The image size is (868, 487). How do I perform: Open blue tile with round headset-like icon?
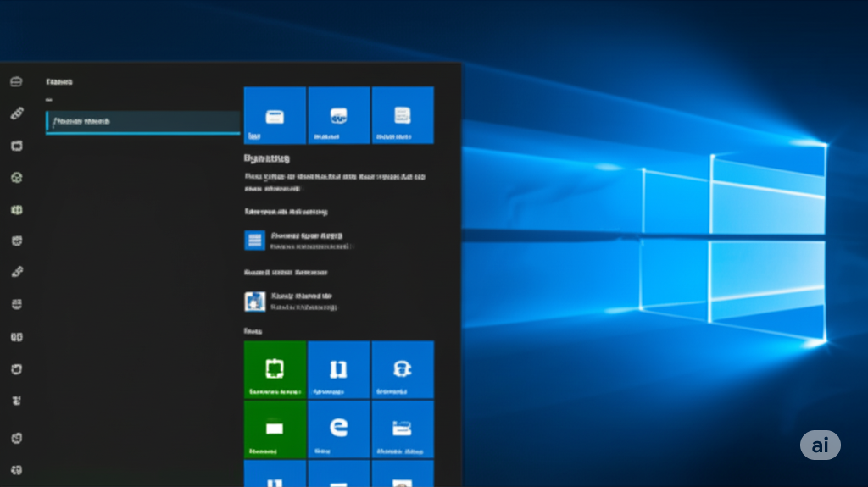(x=403, y=369)
